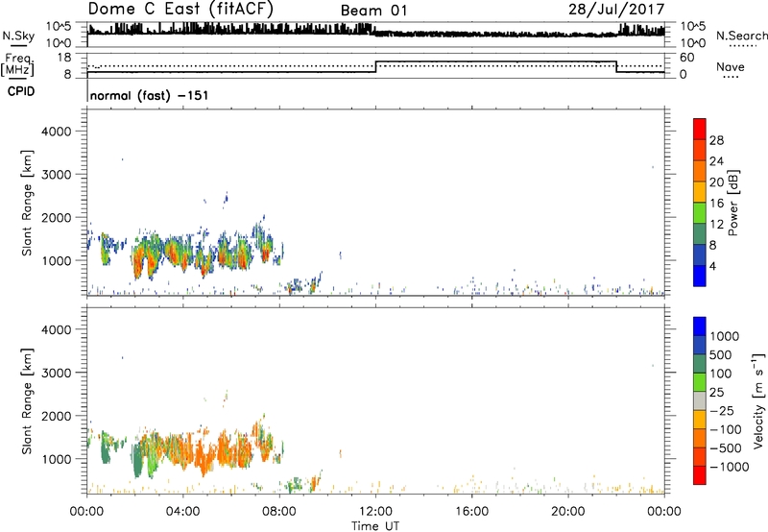This screenshot has width=768, height=532.
Task: Click velocity panel 'Slant Range [km]' label
Action: point(27,401)
